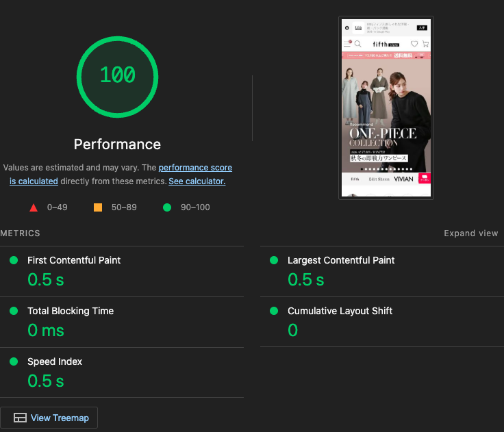Click the green dot beside First Contentful Paint
The image size is (504, 432).
click(x=14, y=260)
